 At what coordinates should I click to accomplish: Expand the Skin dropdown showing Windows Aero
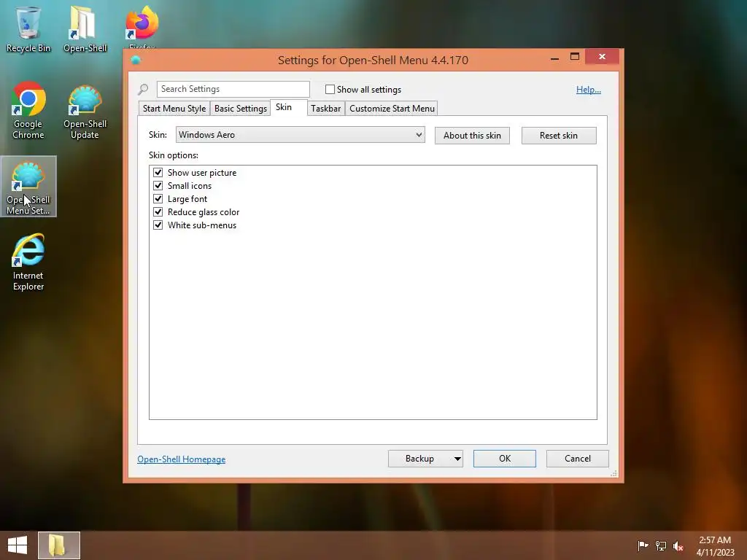click(x=300, y=135)
